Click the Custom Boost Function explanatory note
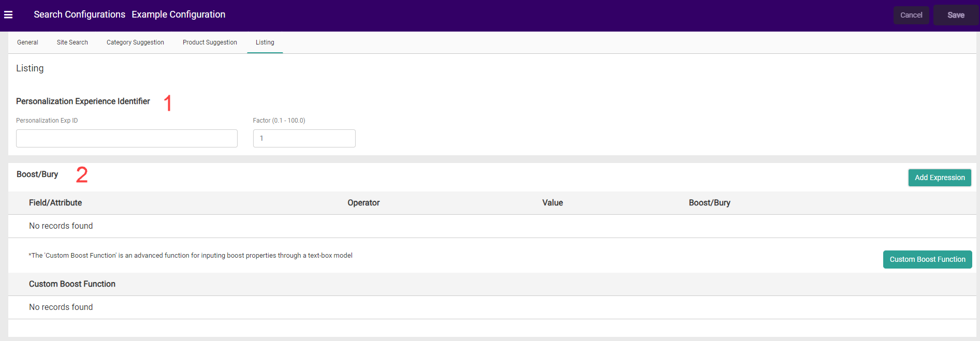The width and height of the screenshot is (980, 341). [191, 256]
